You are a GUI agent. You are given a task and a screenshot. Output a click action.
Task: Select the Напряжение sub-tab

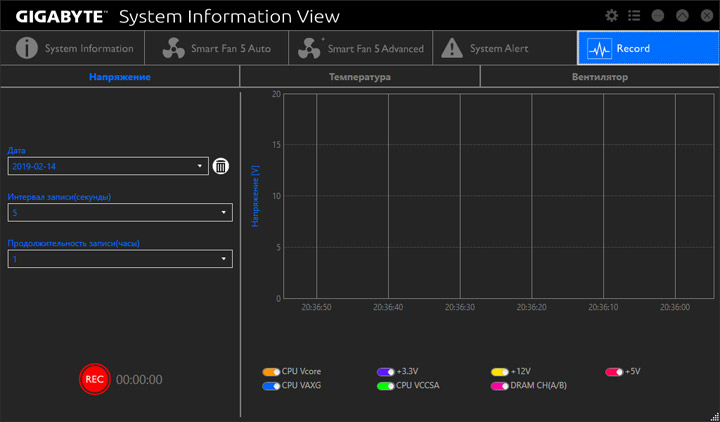click(120, 77)
